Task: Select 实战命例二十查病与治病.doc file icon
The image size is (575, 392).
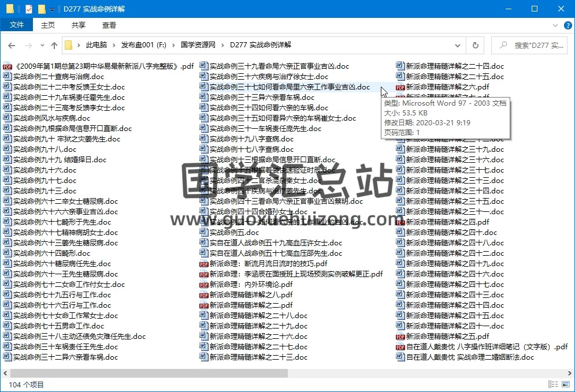Action: tap(7, 77)
